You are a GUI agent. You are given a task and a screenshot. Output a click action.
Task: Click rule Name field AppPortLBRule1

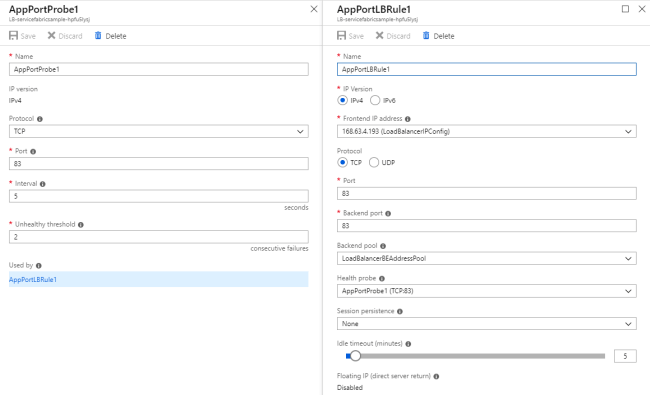(487, 69)
